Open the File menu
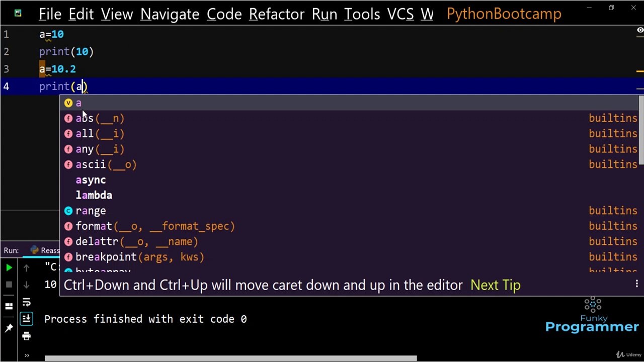This screenshot has width=644, height=362. coord(50,14)
